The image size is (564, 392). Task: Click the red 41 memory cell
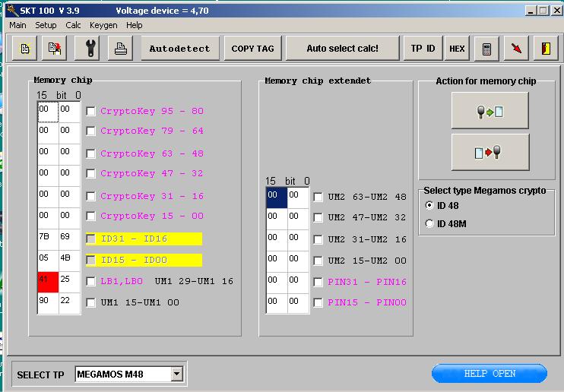coord(48,281)
